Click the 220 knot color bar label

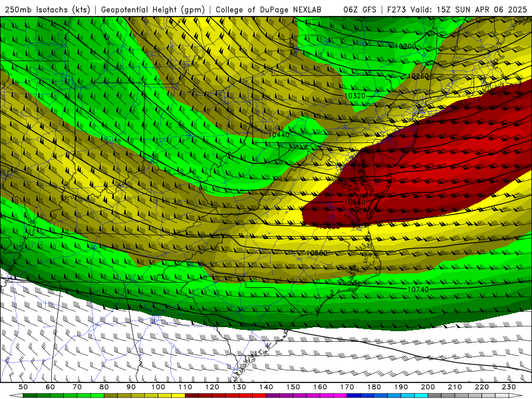[481, 387]
